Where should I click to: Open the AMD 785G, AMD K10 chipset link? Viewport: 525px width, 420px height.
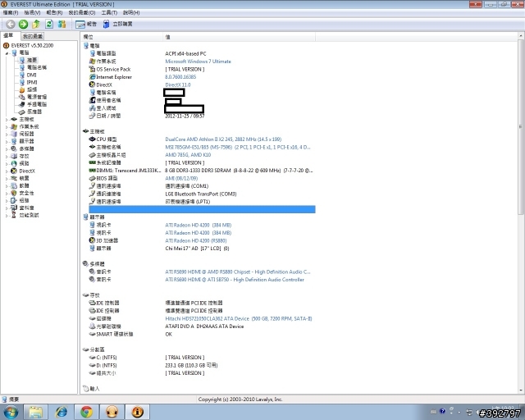(188, 155)
